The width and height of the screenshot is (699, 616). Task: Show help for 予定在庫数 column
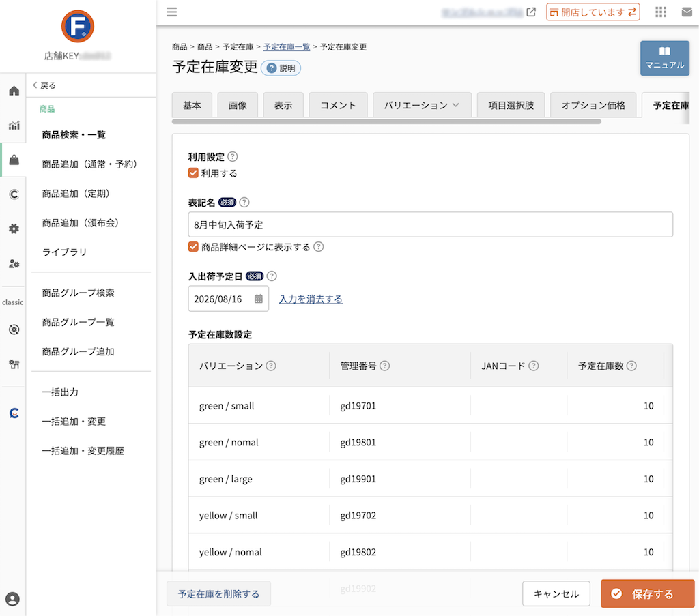click(631, 366)
